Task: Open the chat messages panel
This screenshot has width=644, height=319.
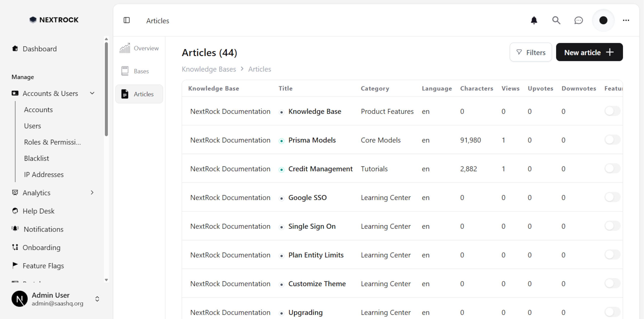Action: click(x=579, y=20)
